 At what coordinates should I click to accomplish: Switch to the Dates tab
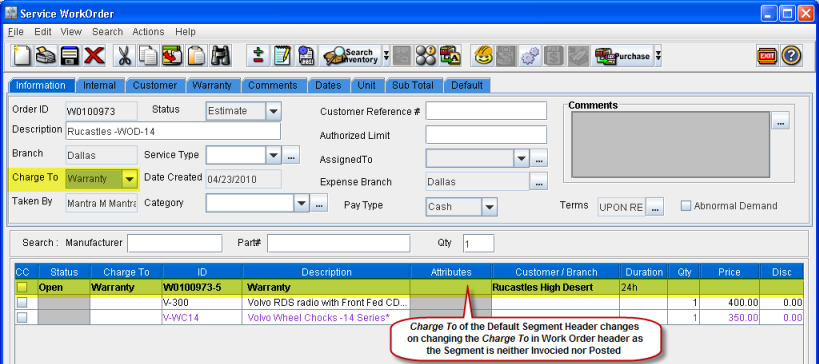click(x=329, y=85)
